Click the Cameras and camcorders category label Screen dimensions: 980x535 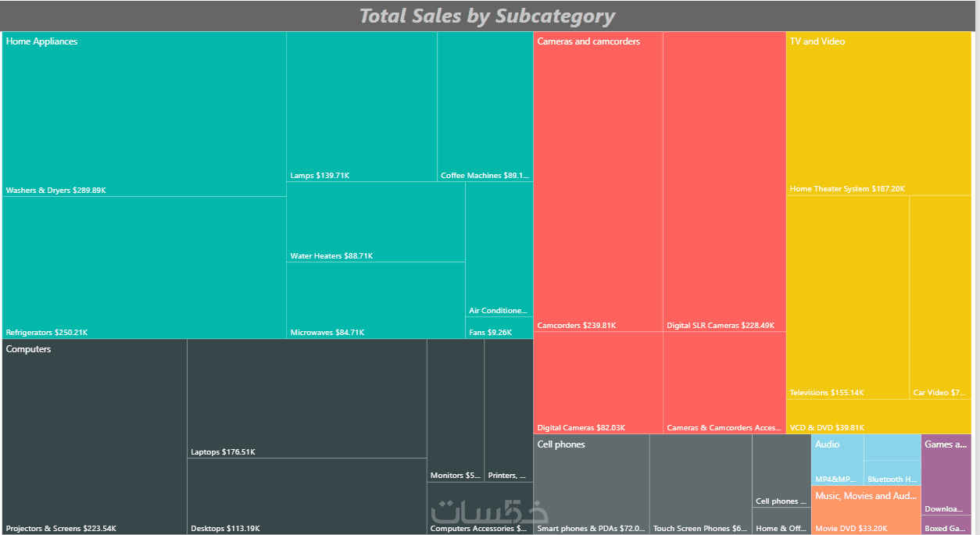click(588, 41)
